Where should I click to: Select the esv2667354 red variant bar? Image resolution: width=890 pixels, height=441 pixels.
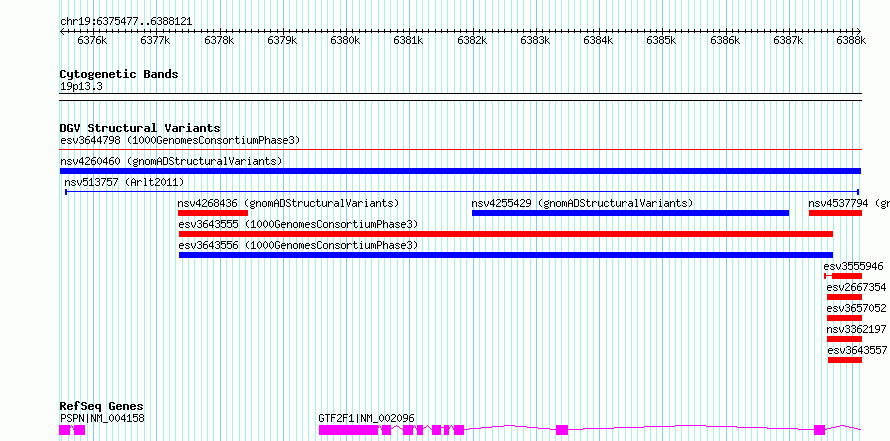844,297
